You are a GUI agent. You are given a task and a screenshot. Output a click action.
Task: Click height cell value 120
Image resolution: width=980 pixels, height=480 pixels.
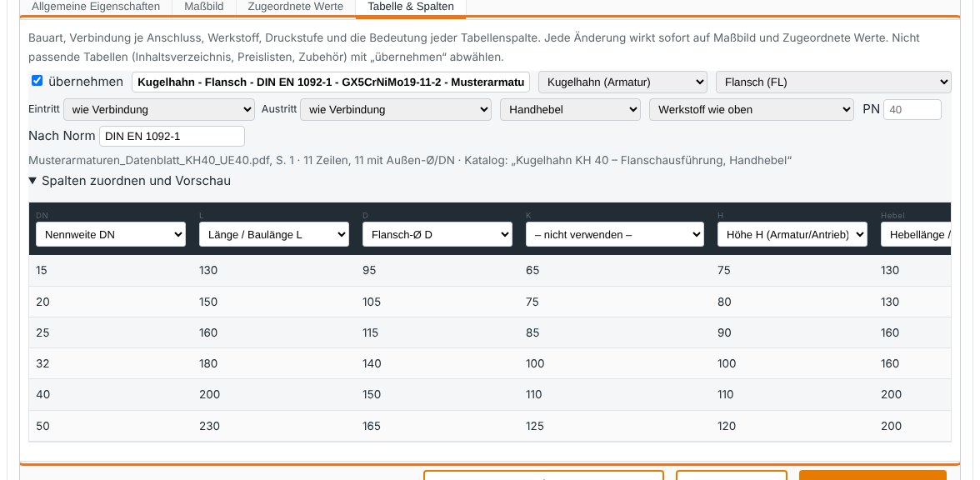point(727,427)
